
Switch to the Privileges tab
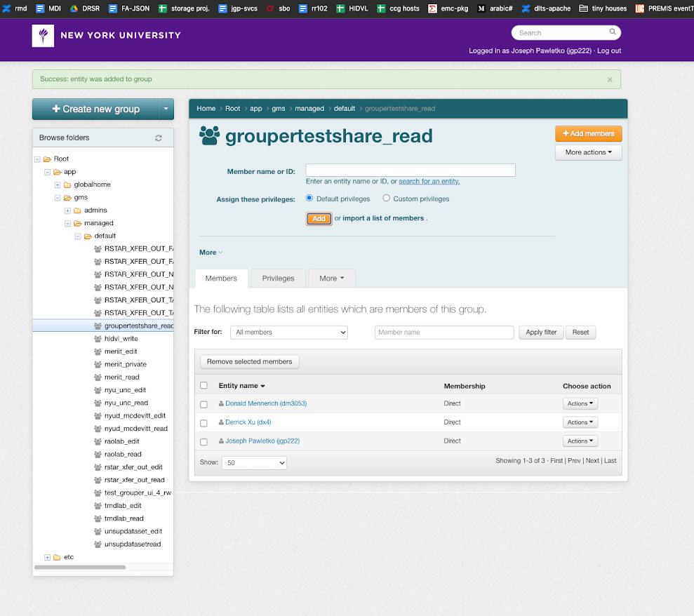(278, 279)
